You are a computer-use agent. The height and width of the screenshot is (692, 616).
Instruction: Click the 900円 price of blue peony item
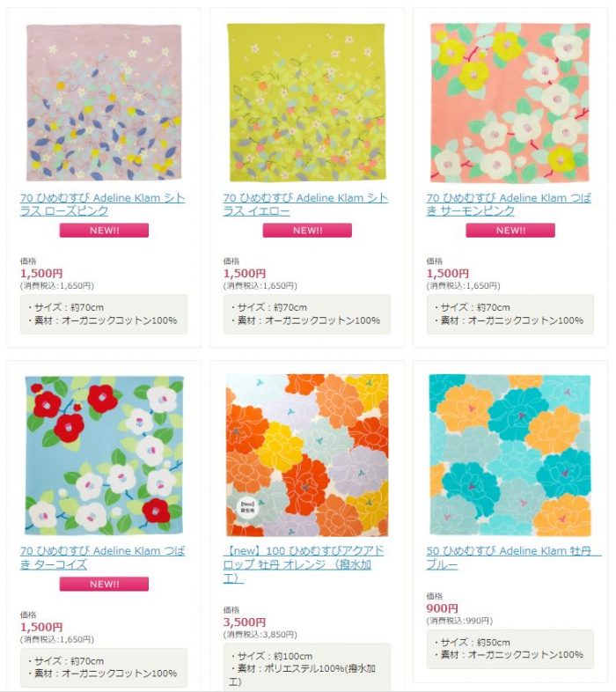[442, 608]
